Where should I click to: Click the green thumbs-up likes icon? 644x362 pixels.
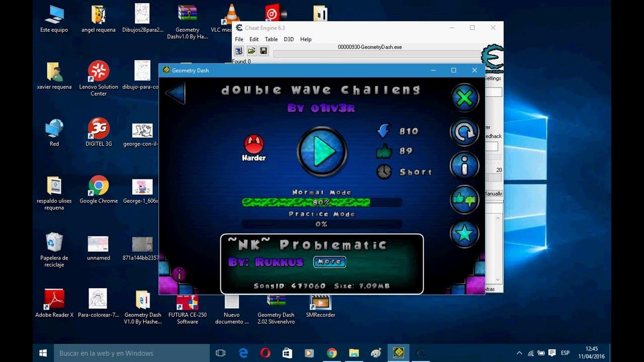[x=384, y=151]
